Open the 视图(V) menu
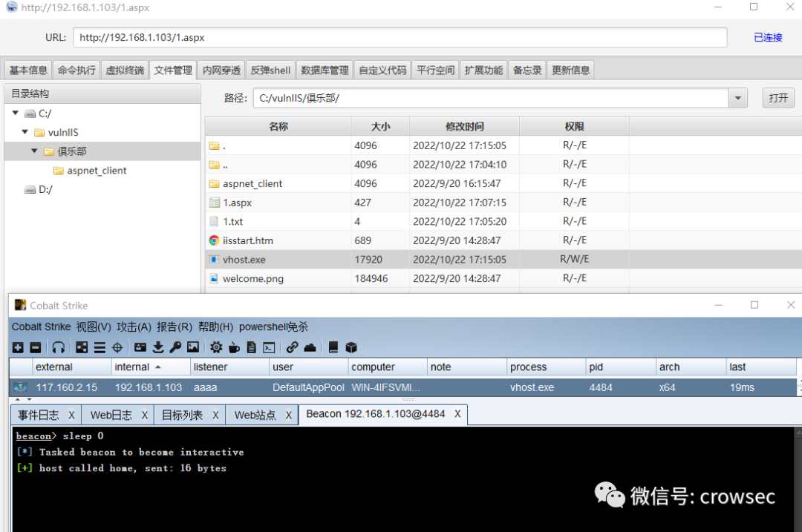 [93, 326]
